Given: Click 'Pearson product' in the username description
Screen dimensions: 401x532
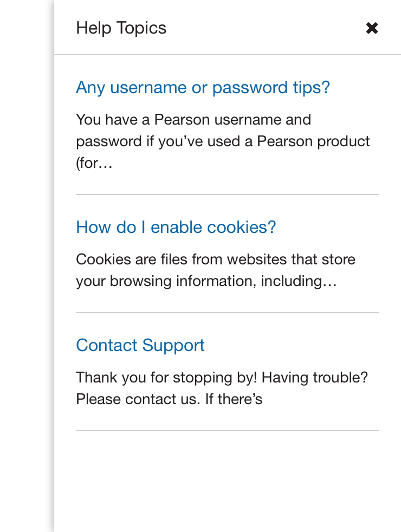Looking at the screenshot, I should 313,141.
